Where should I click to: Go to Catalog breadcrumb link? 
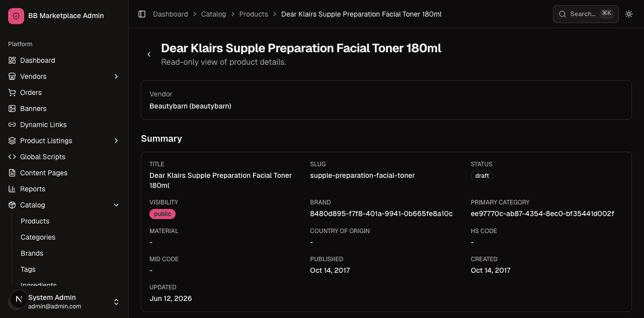point(213,14)
